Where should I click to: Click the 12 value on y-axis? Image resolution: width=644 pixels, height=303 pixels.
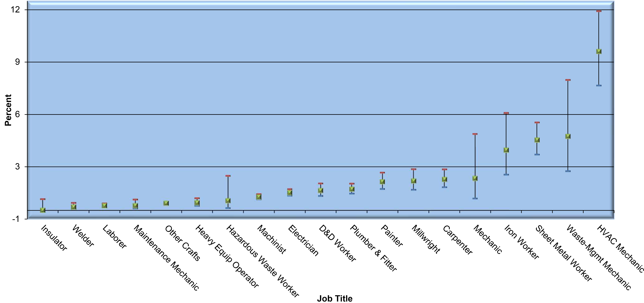[15, 9]
